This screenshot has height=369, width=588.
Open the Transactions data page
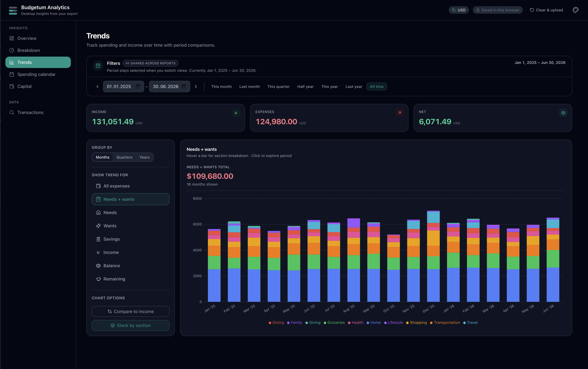(38, 113)
